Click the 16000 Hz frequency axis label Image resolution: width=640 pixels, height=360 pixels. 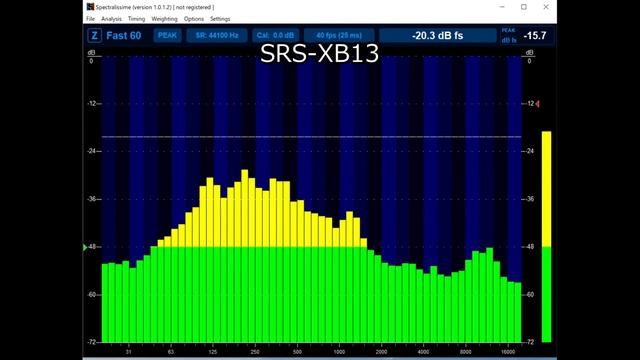pos(508,352)
